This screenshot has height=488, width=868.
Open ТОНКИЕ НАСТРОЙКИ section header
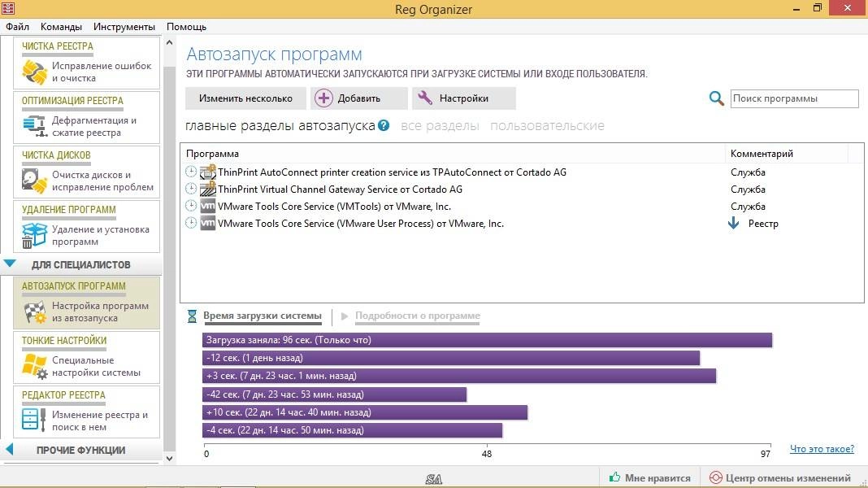(x=64, y=340)
